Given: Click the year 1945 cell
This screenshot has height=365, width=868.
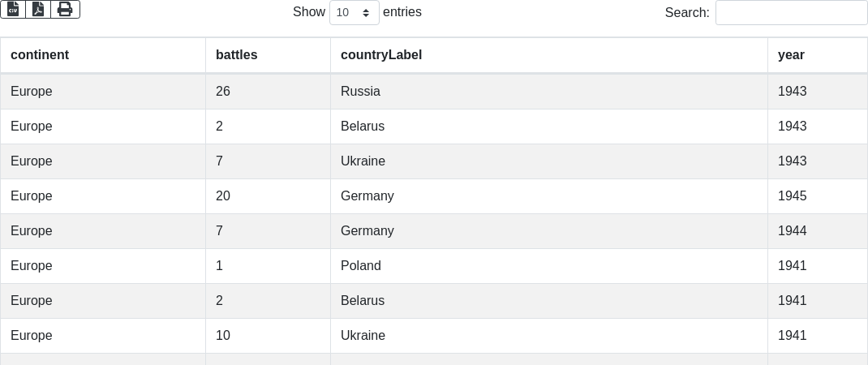Looking at the screenshot, I should [792, 196].
